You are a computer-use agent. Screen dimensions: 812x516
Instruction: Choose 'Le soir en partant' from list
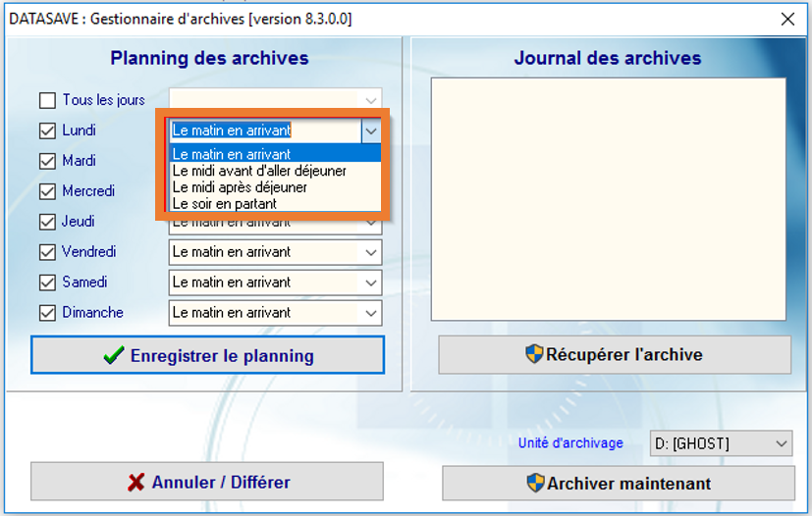pyautogui.click(x=225, y=204)
